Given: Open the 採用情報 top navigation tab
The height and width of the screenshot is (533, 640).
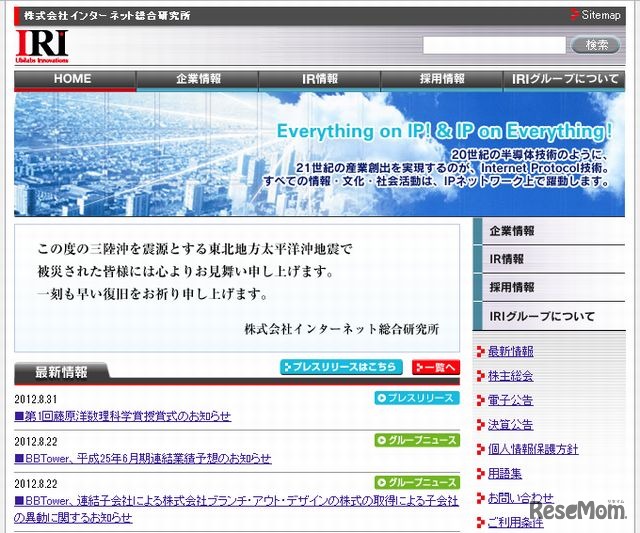Looking at the screenshot, I should (442, 81).
